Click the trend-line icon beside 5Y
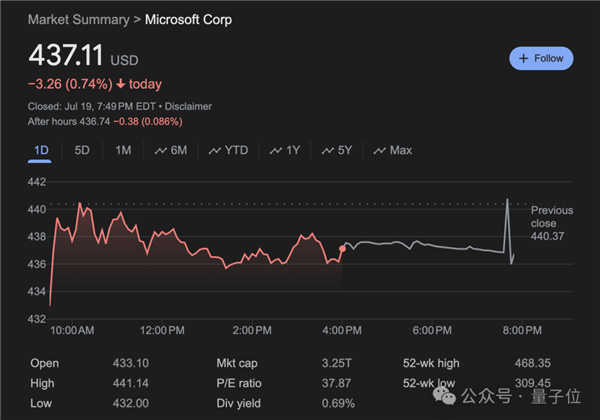The image size is (600, 420). [326, 151]
